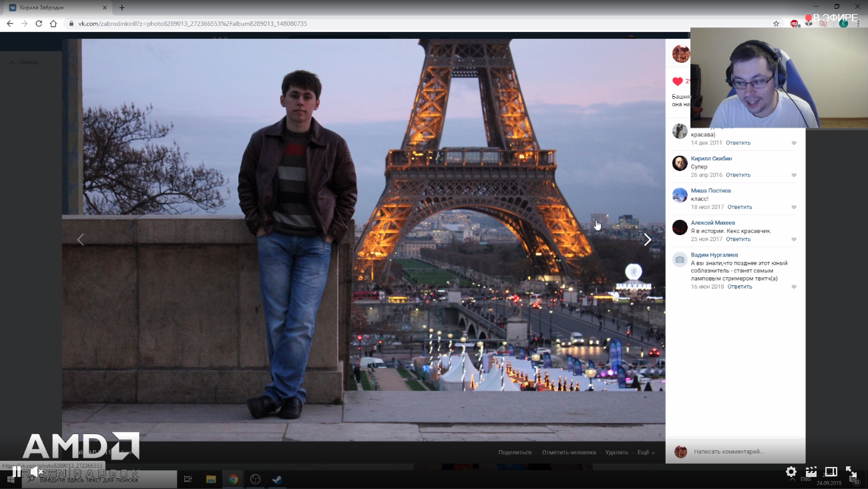Viewport: 868px width, 489px height.
Task: Open the browser home button
Action: tap(53, 23)
